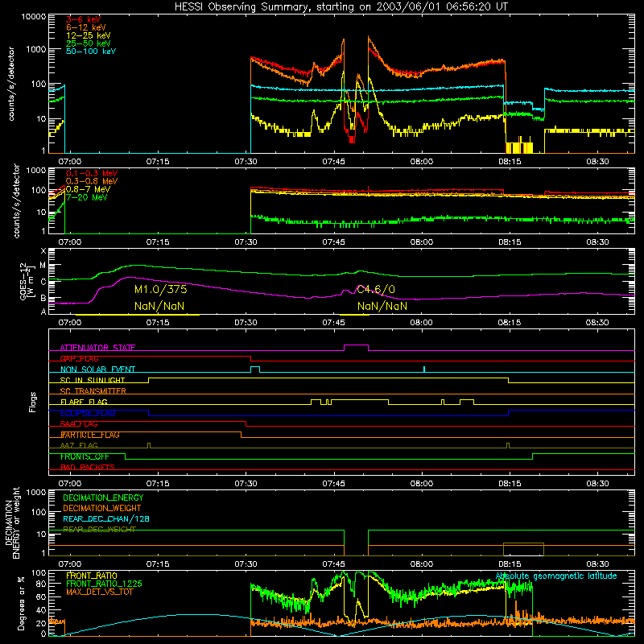
Task: Select the PARTICLE_FLAG label
Action: click(x=90, y=435)
